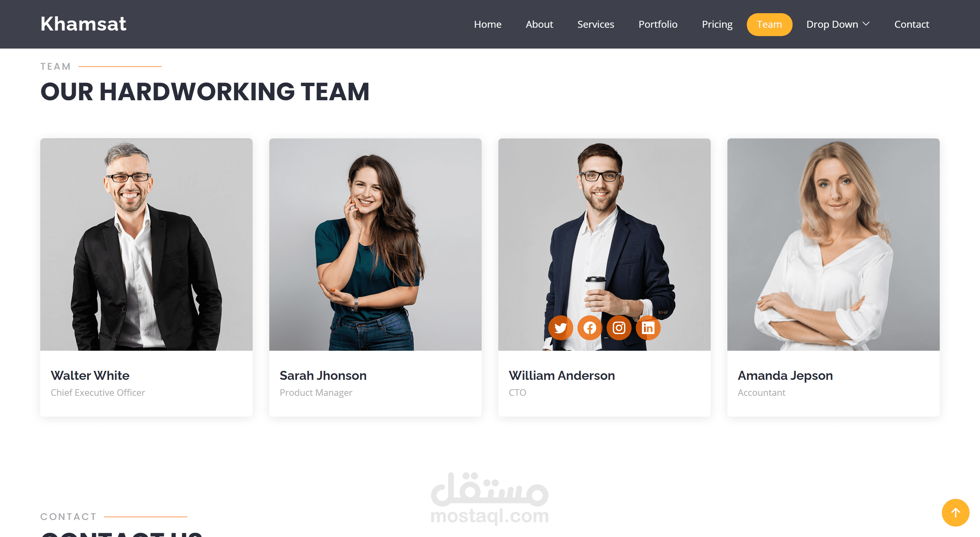
Task: Open William Anderson's LinkedIn icon
Action: pos(648,328)
